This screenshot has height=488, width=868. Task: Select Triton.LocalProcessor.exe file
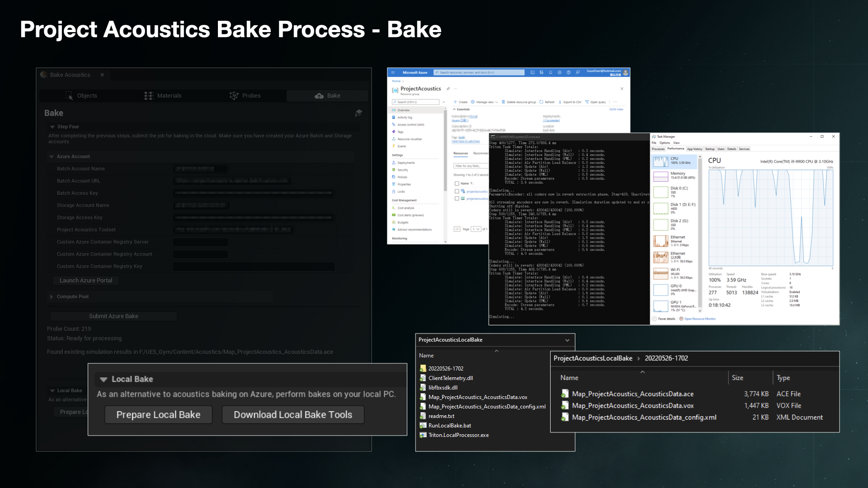point(454,435)
